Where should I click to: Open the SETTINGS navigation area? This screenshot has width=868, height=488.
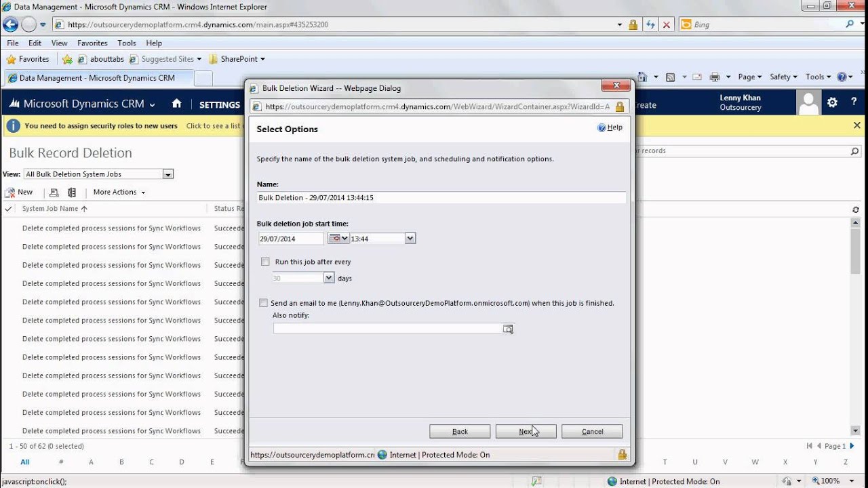coord(220,104)
